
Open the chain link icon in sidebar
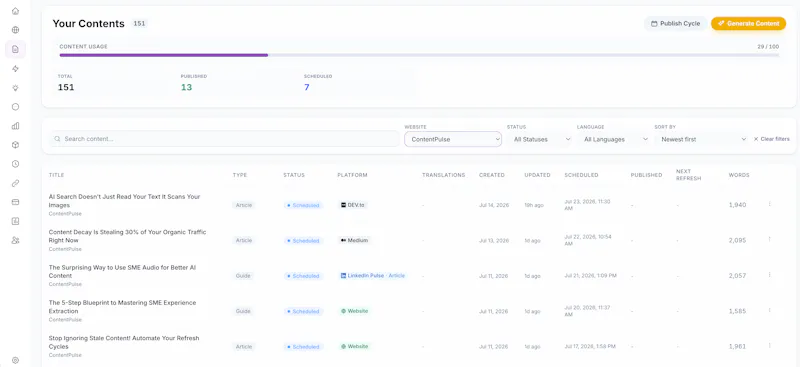click(15, 183)
